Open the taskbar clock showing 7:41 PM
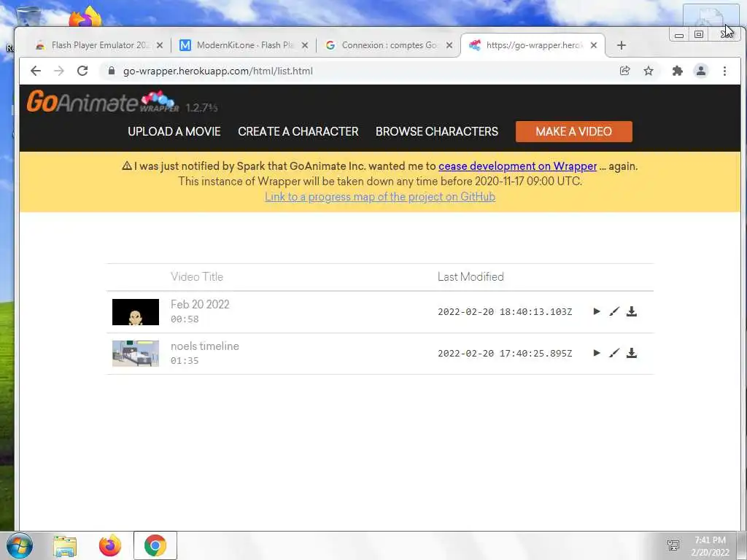The width and height of the screenshot is (747, 560). point(711,546)
